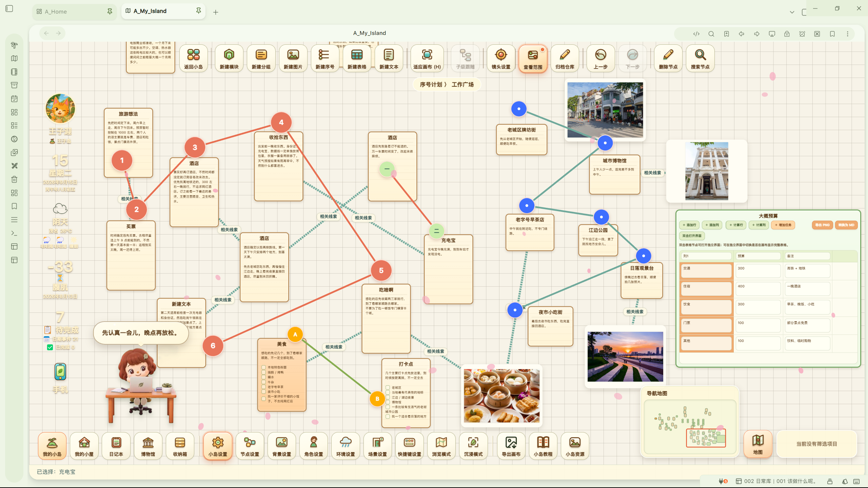The width and height of the screenshot is (868, 488).
Task: Open 节点设置 node settings
Action: coord(250,446)
